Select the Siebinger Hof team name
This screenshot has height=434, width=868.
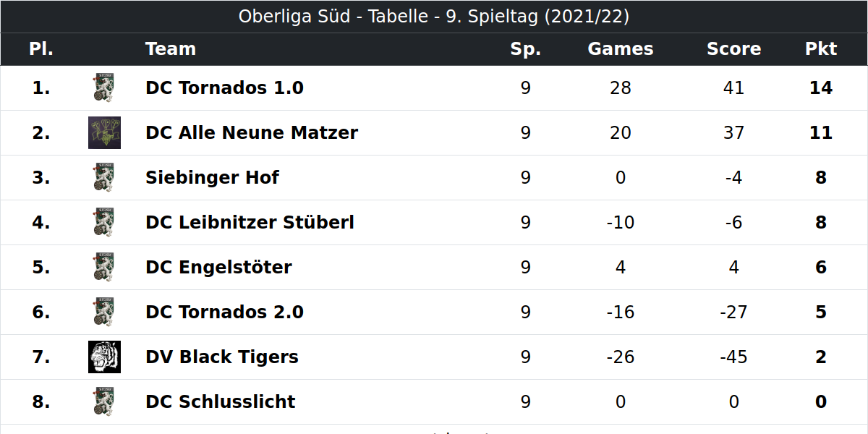click(212, 178)
